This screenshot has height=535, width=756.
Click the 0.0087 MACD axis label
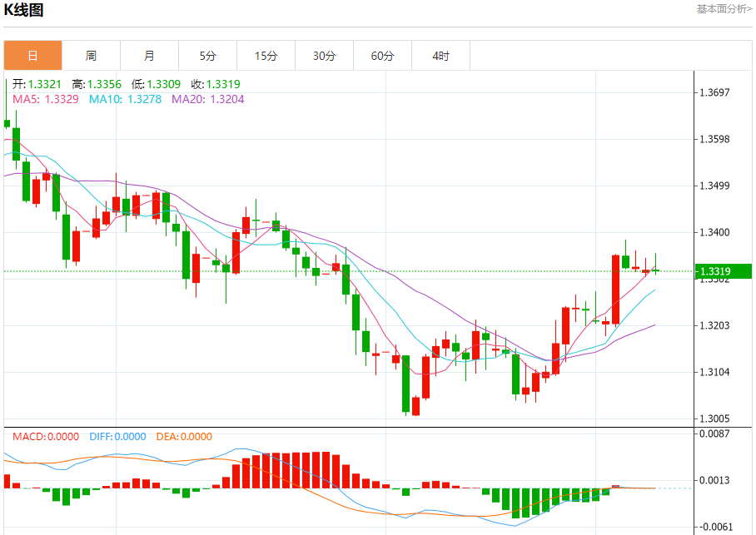coord(714,434)
